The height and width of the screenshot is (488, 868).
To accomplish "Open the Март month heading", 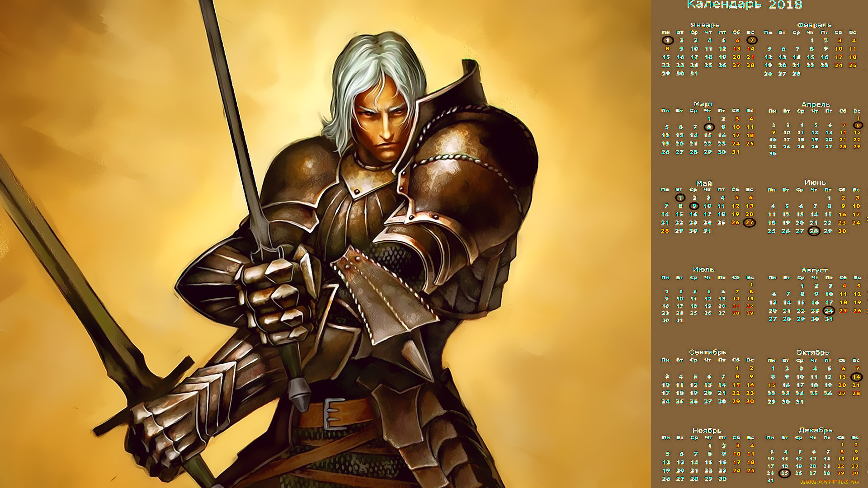I will pyautogui.click(x=703, y=104).
